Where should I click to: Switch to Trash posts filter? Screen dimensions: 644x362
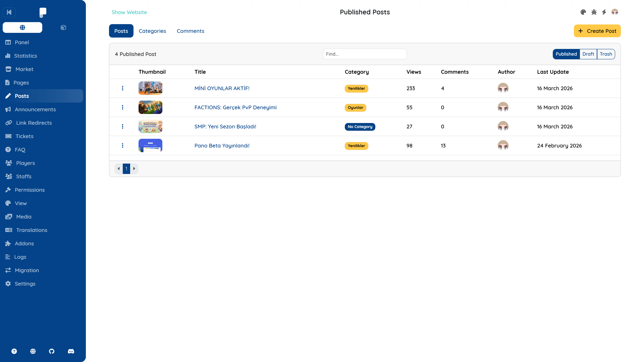click(x=606, y=54)
